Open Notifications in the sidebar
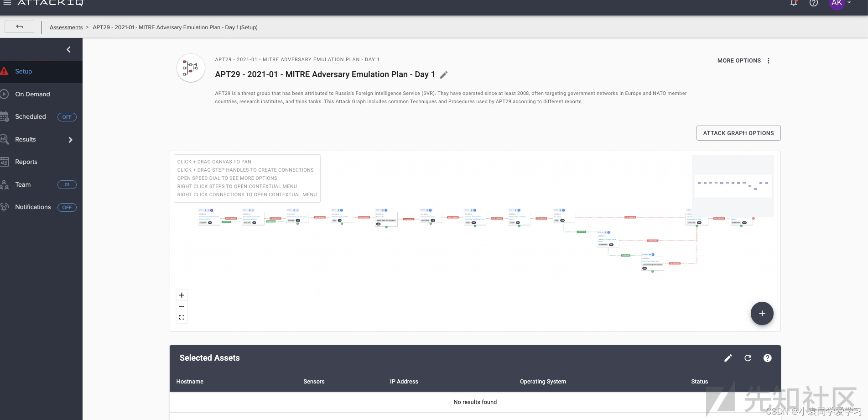Viewport: 868px width, 420px height. pos(33,207)
